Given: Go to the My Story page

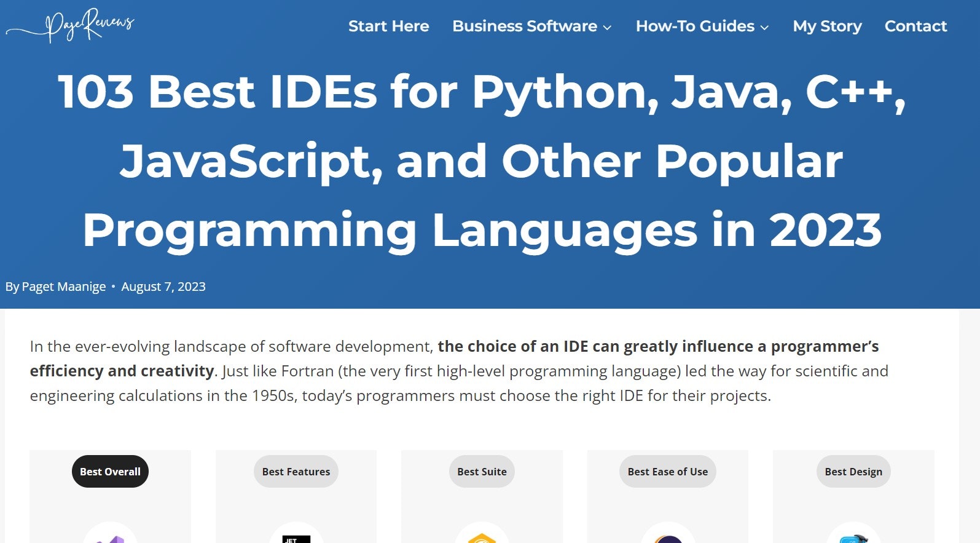Looking at the screenshot, I should point(827,26).
